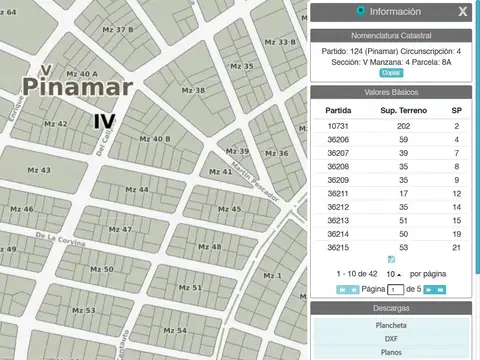
Task: Select partida row 36212
Action: (x=391, y=207)
